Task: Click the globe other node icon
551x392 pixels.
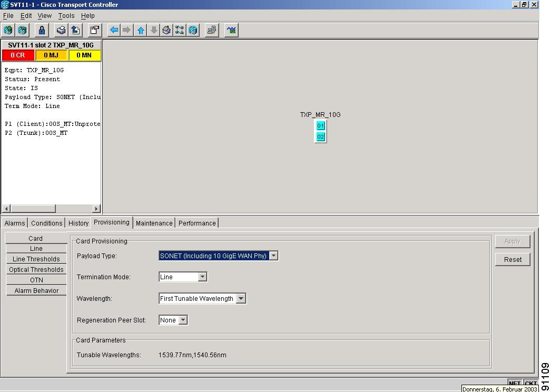Action: pyautogui.click(x=193, y=30)
